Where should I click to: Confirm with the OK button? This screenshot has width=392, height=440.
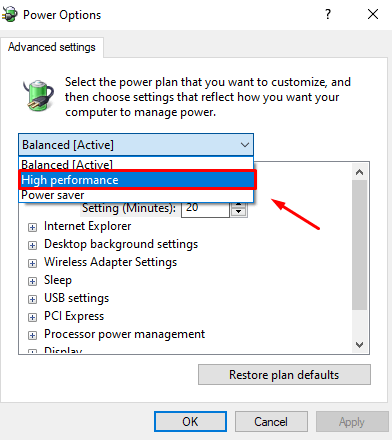coord(190,422)
